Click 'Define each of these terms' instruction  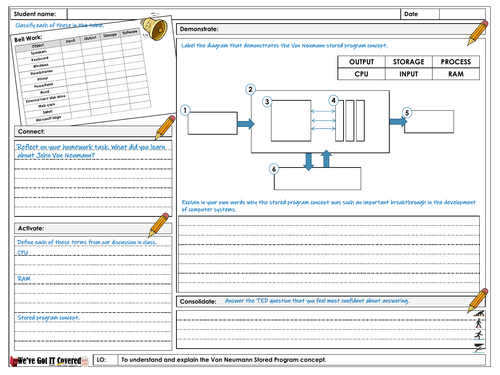pos(87,242)
